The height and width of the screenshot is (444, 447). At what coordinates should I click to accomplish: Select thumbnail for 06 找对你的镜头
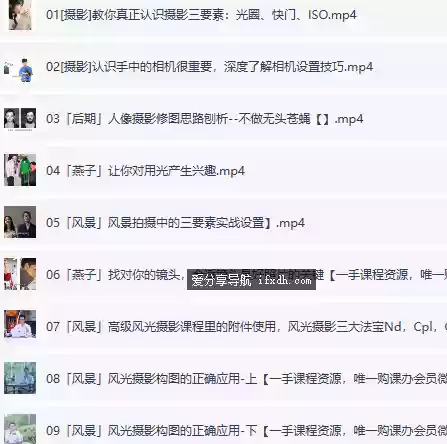20,274
